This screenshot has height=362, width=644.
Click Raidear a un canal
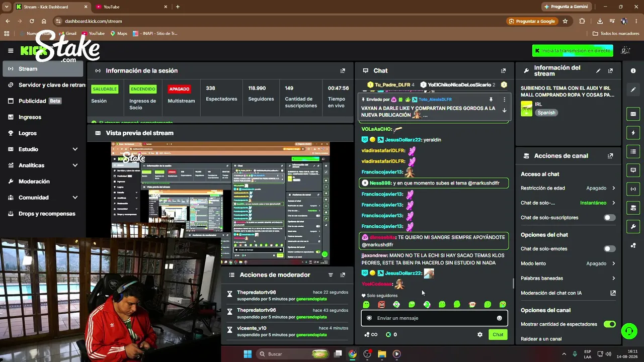pos(541,339)
